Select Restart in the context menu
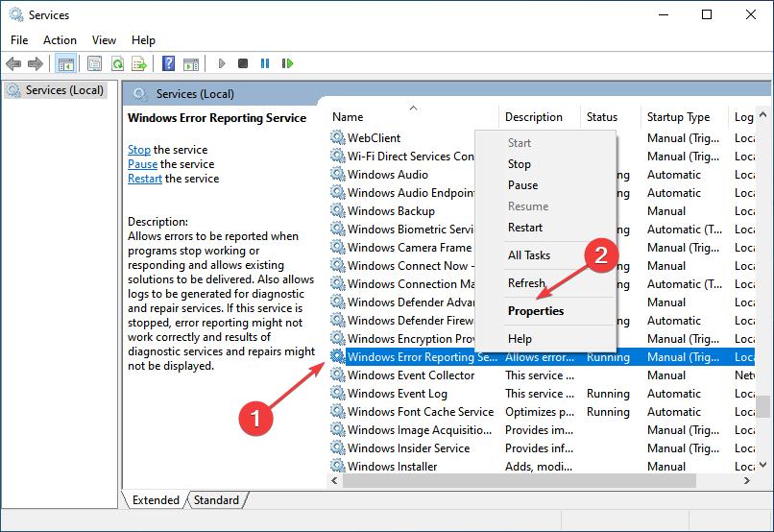 pos(525,228)
